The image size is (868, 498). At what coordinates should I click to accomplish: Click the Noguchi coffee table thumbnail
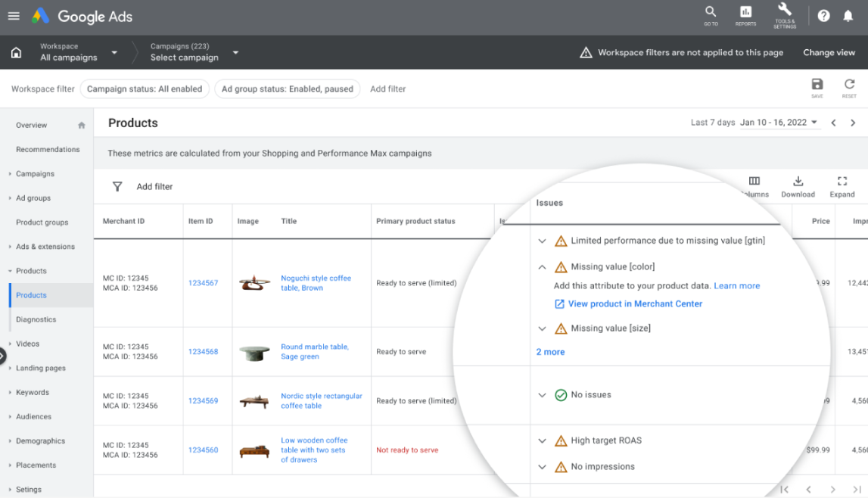[254, 283]
